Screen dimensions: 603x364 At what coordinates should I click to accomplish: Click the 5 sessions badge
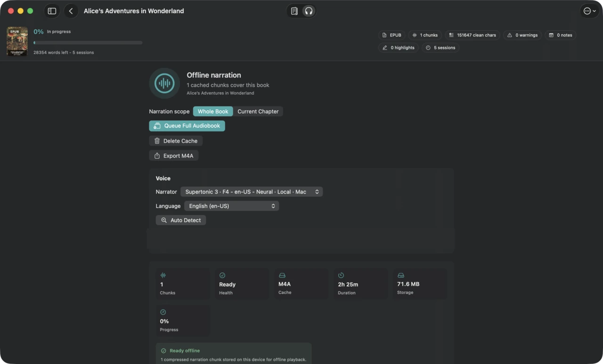pyautogui.click(x=440, y=48)
